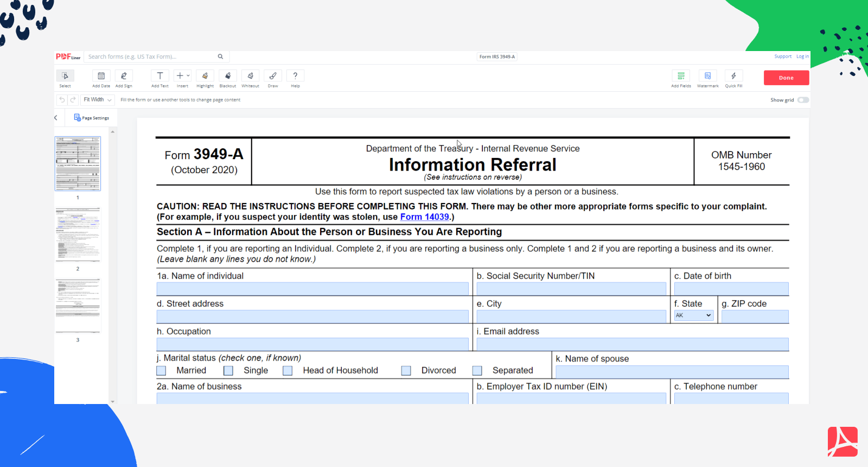
Task: Click the Quick Fill icon
Action: click(733, 76)
